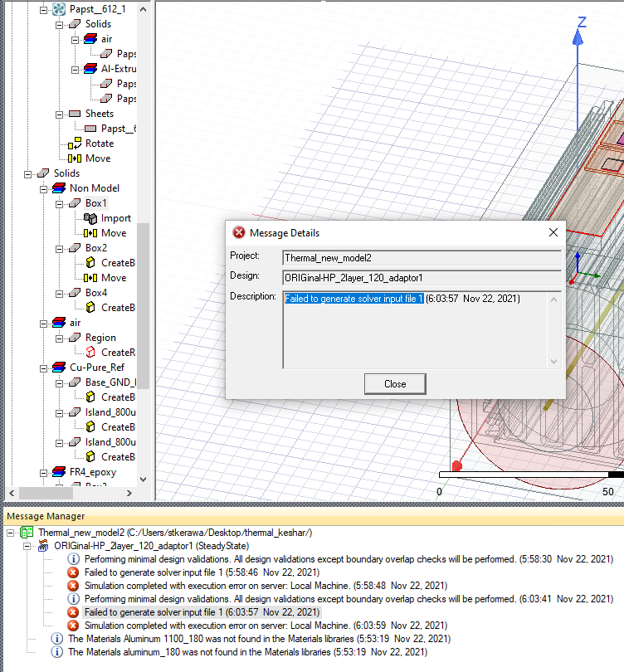Click info icon beside Aluminum 1100_180 message

tap(57, 638)
